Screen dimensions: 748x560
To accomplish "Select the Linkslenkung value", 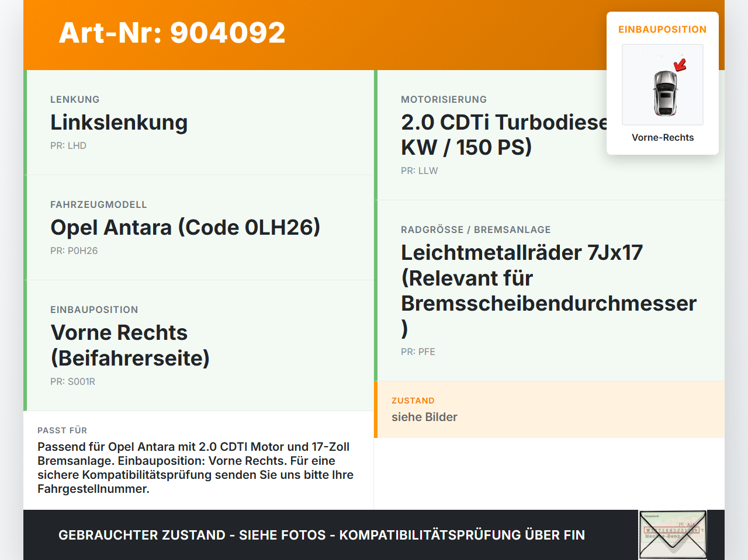I will coord(119,123).
